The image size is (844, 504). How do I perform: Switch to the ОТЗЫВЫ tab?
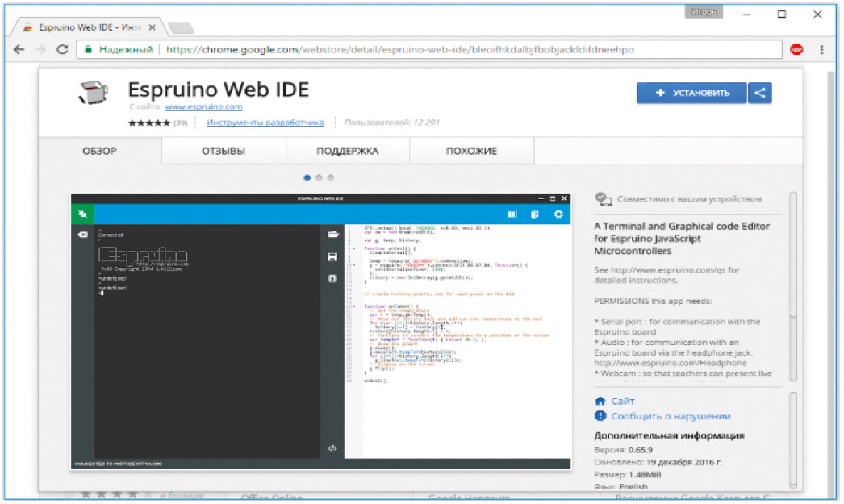(x=224, y=151)
